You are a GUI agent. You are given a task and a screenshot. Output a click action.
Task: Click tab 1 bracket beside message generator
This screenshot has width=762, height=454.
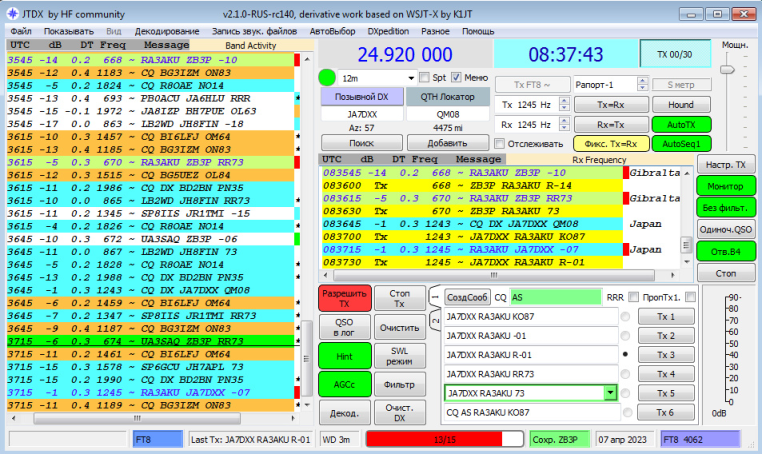coord(435,297)
